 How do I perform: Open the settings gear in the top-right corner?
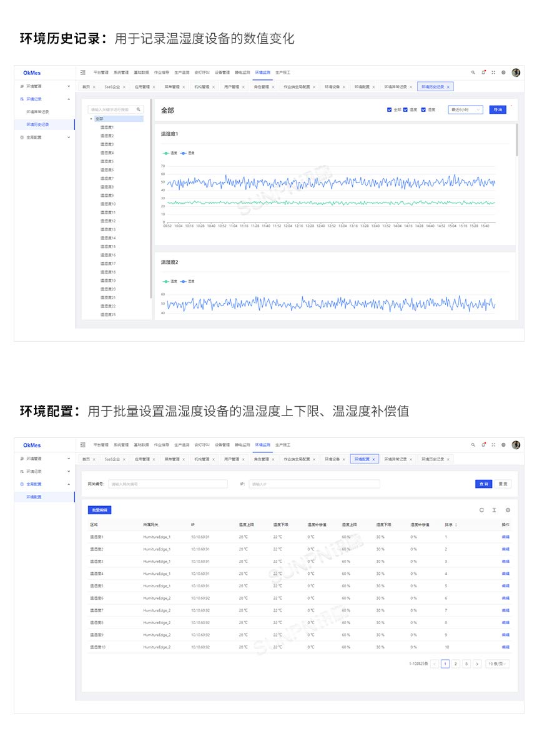tap(503, 72)
